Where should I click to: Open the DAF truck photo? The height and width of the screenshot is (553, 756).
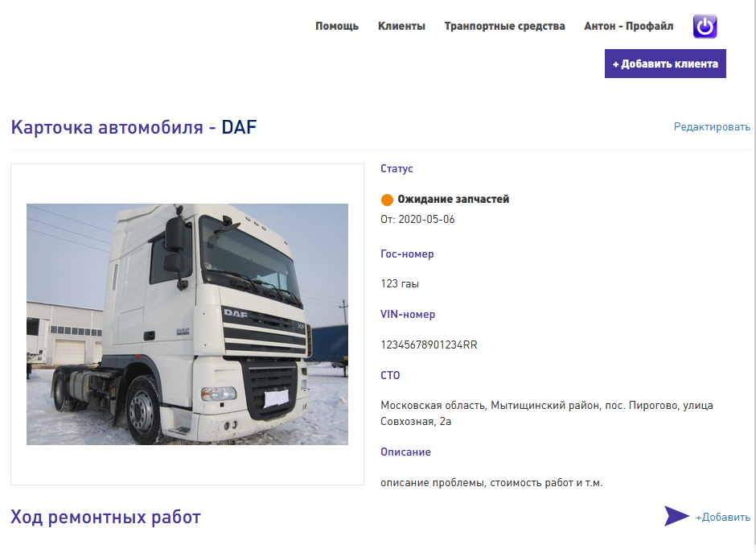point(187,324)
